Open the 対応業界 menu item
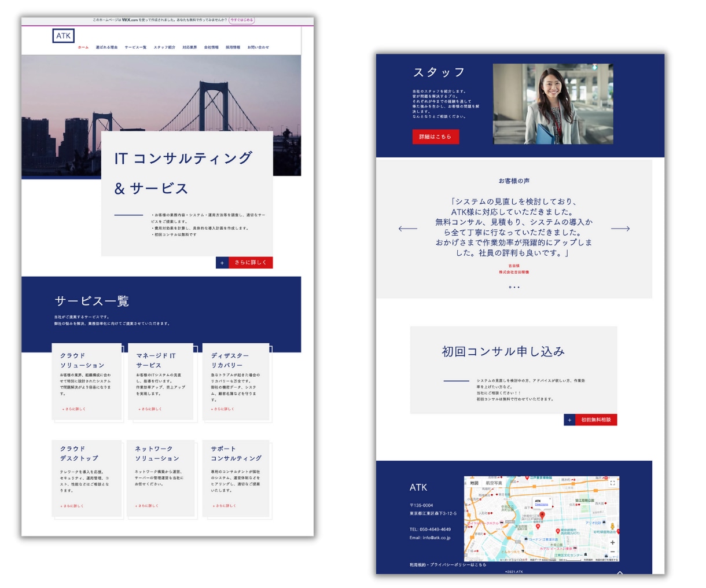 [189, 47]
